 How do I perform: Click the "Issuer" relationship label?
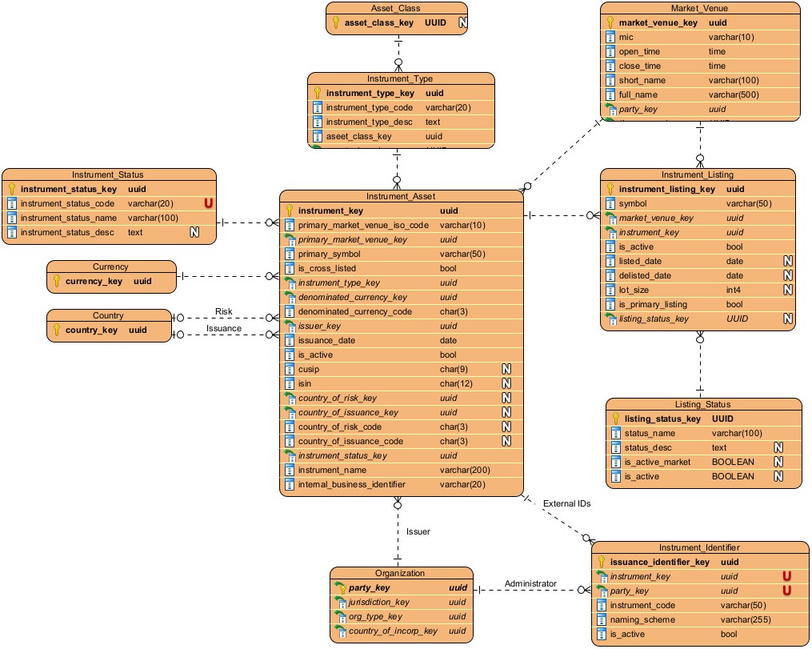point(418,531)
